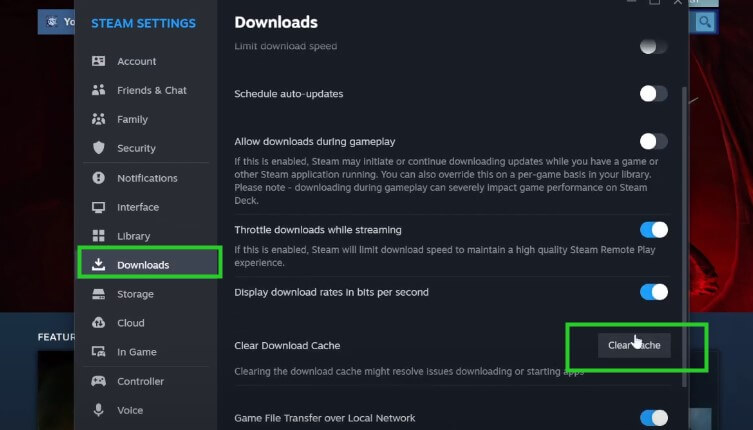Click the Friends & Chat people icon
This screenshot has height=430, width=753.
(x=98, y=90)
